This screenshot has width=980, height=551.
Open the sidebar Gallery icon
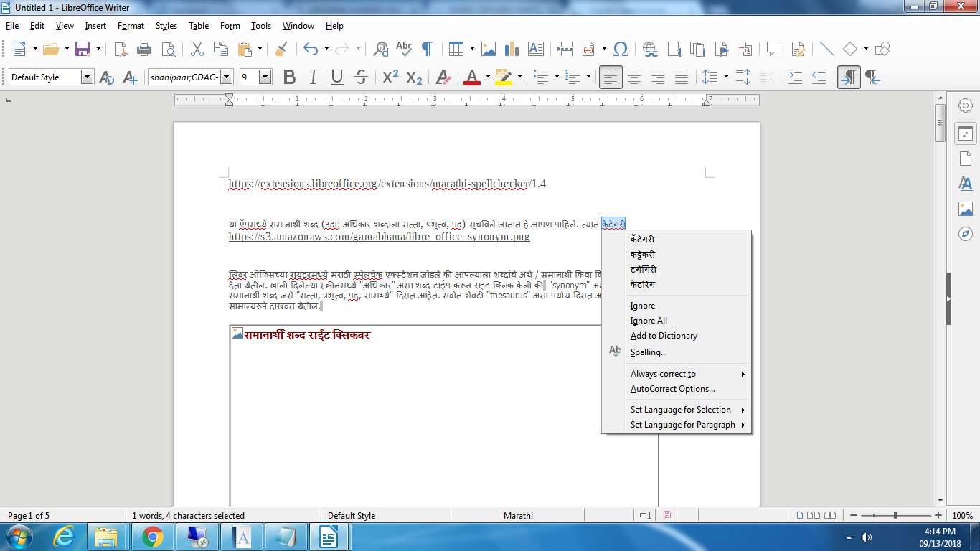[966, 209]
